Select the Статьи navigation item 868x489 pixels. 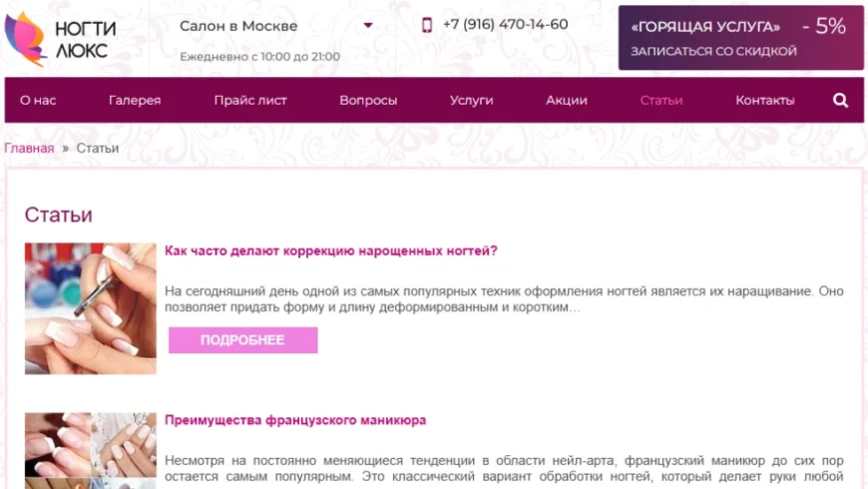[x=660, y=100]
